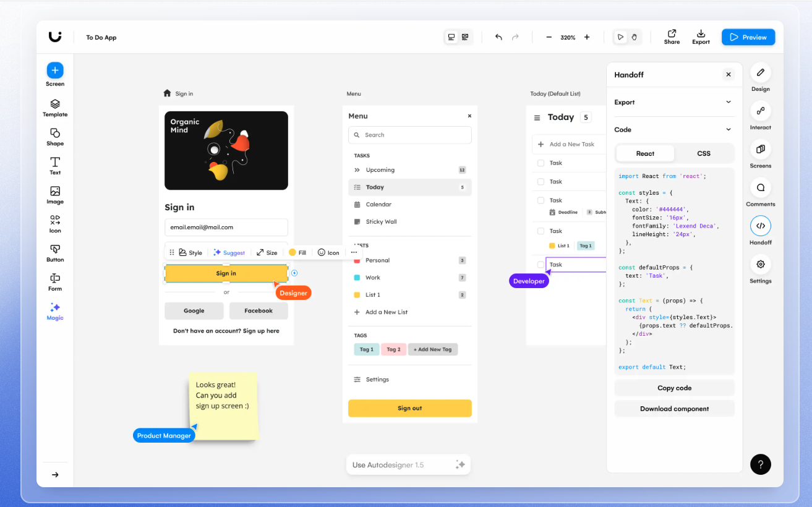This screenshot has width=812, height=507.
Task: Zoom in with plus icon
Action: tap(587, 37)
